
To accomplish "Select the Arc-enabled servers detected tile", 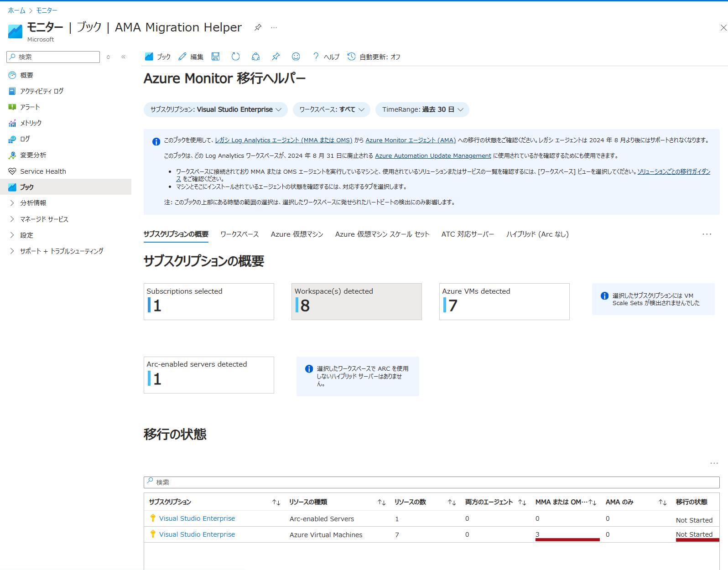I will [x=209, y=375].
